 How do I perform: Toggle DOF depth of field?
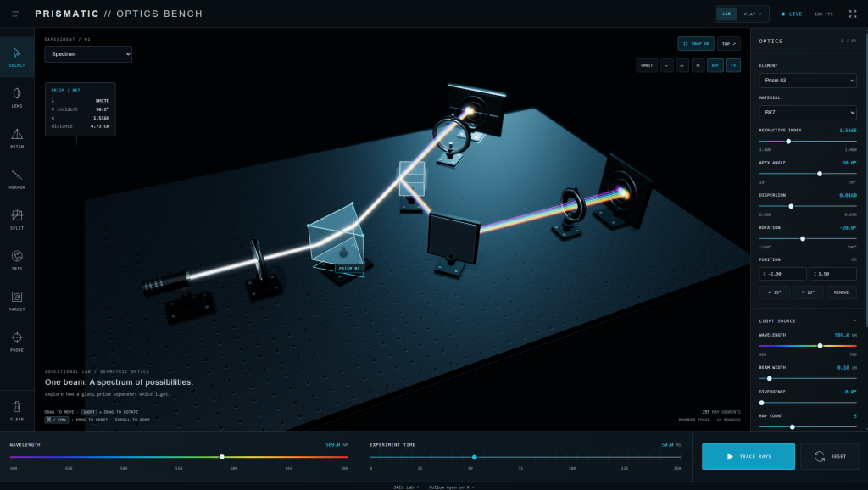715,65
